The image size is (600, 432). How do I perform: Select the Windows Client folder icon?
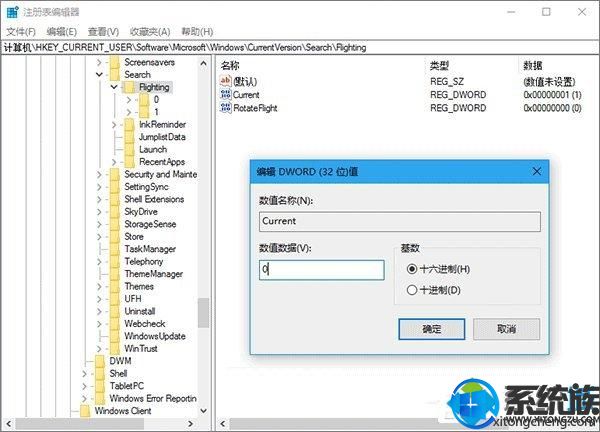click(x=85, y=411)
